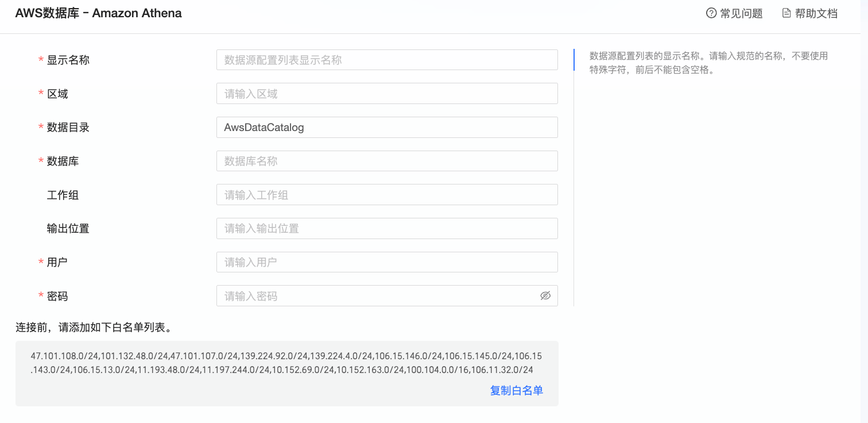868x423 pixels.
Task: Click the 工作组 field label
Action: point(63,195)
